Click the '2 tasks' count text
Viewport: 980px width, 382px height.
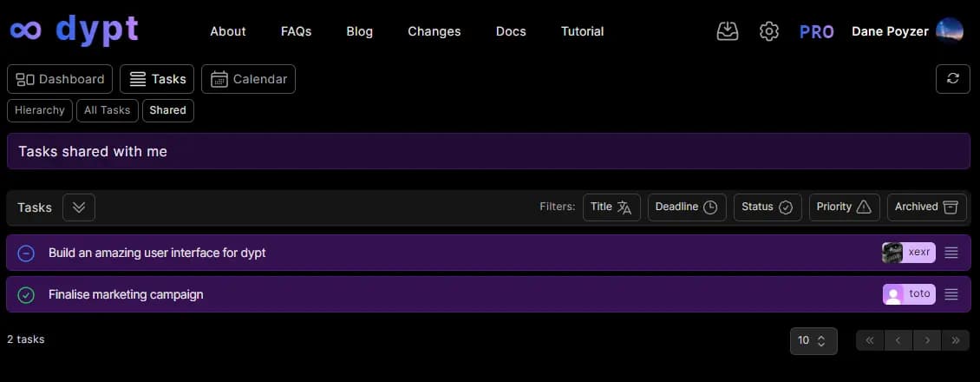pos(26,339)
